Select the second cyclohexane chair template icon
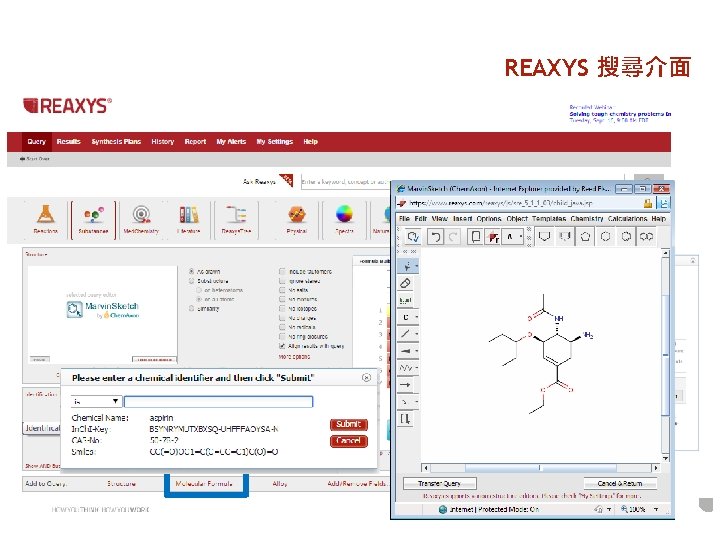Screen dimensions: 720x540 coord(565,236)
